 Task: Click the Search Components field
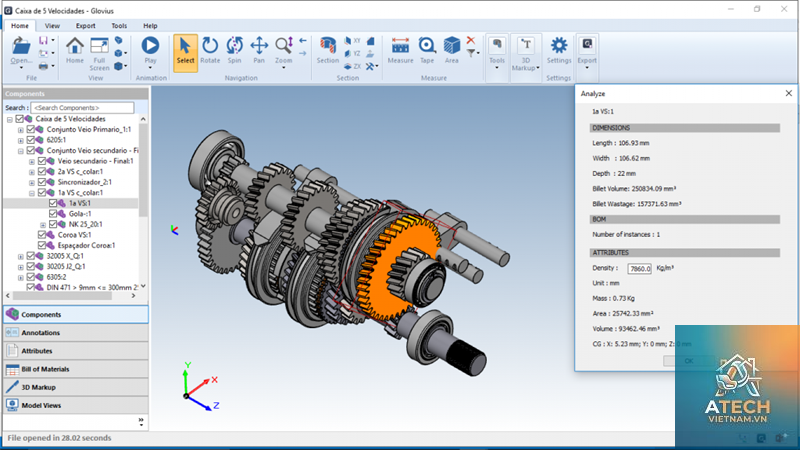82,108
